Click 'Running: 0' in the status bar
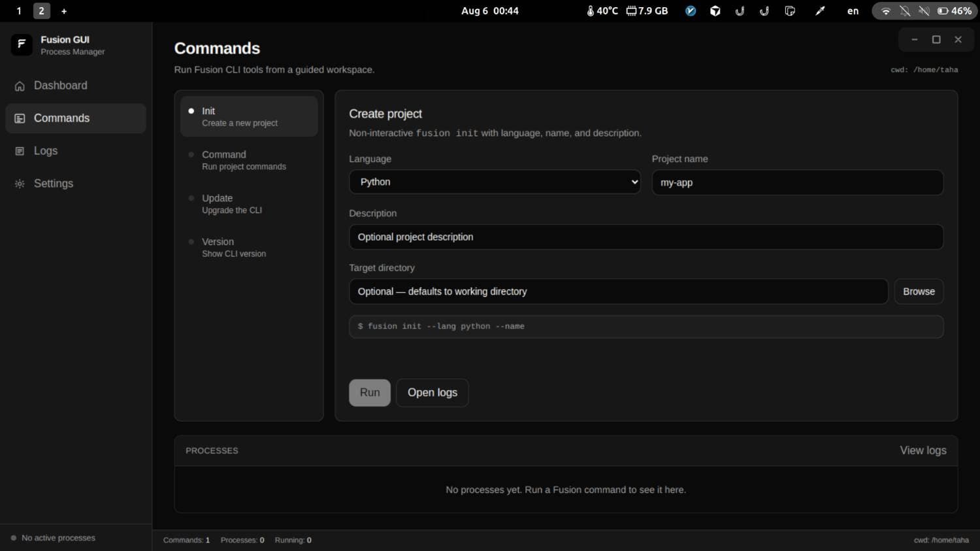The height and width of the screenshot is (551, 980). (x=293, y=540)
